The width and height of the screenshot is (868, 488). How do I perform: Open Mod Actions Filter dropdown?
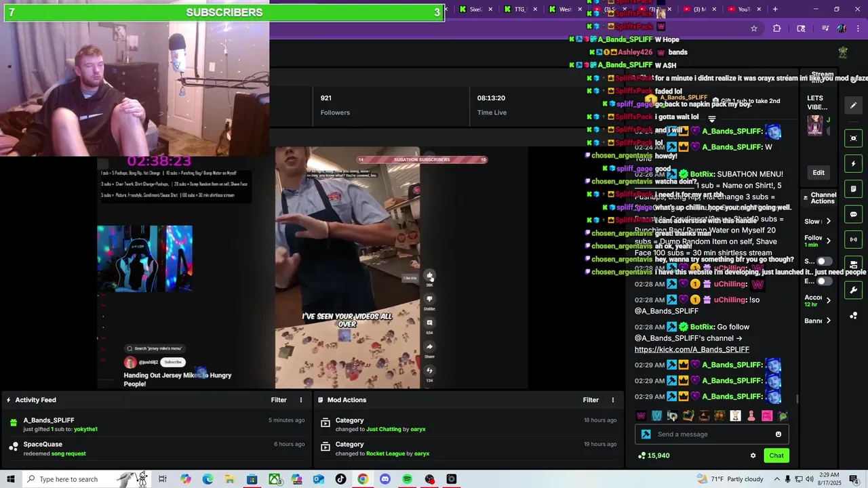click(x=591, y=400)
